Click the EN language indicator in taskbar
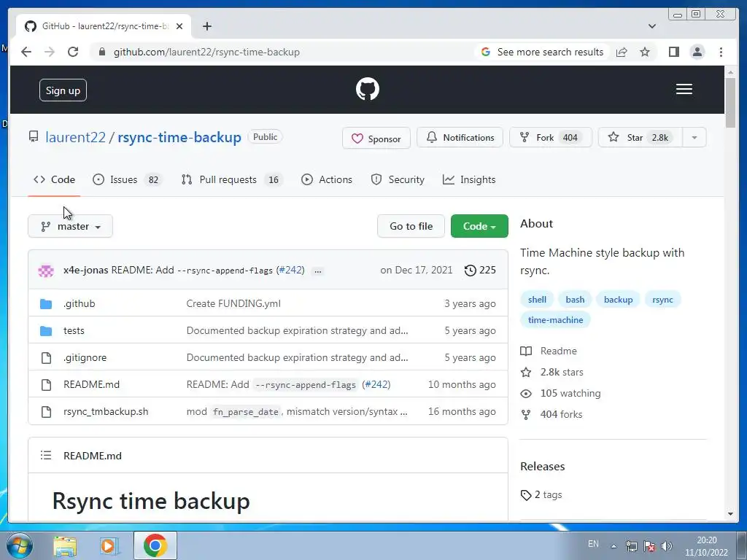 593,544
